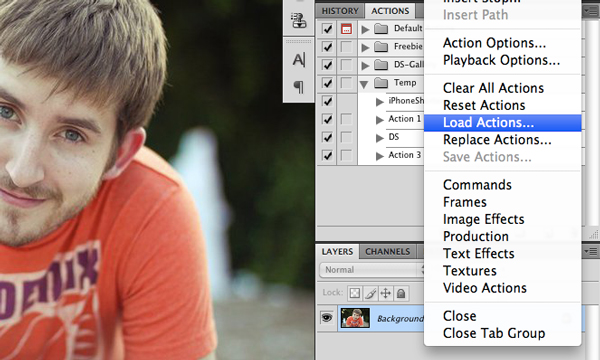This screenshot has height=360, width=600.
Task: Expand the Action 1 steps
Action: [380, 120]
